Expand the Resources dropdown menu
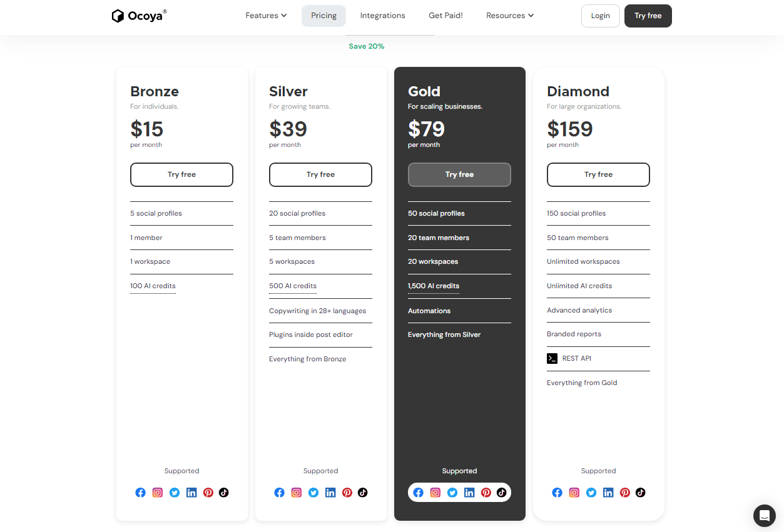This screenshot has width=784, height=532. pos(510,16)
